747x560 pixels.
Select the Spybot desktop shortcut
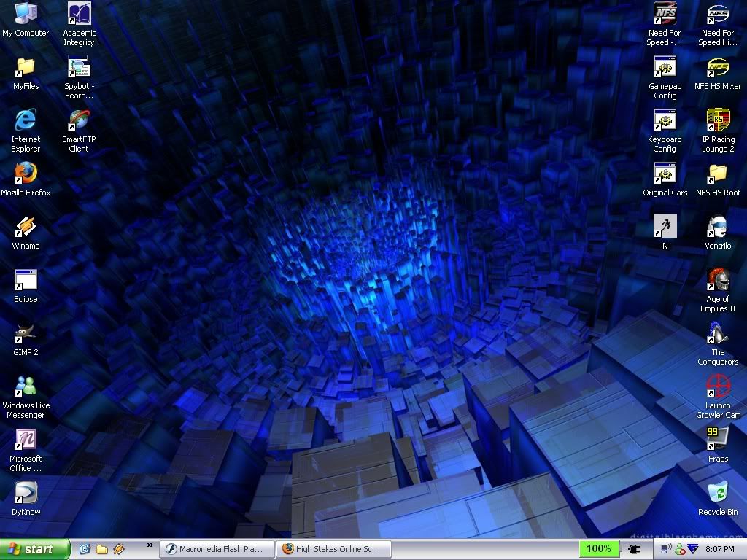point(79,77)
